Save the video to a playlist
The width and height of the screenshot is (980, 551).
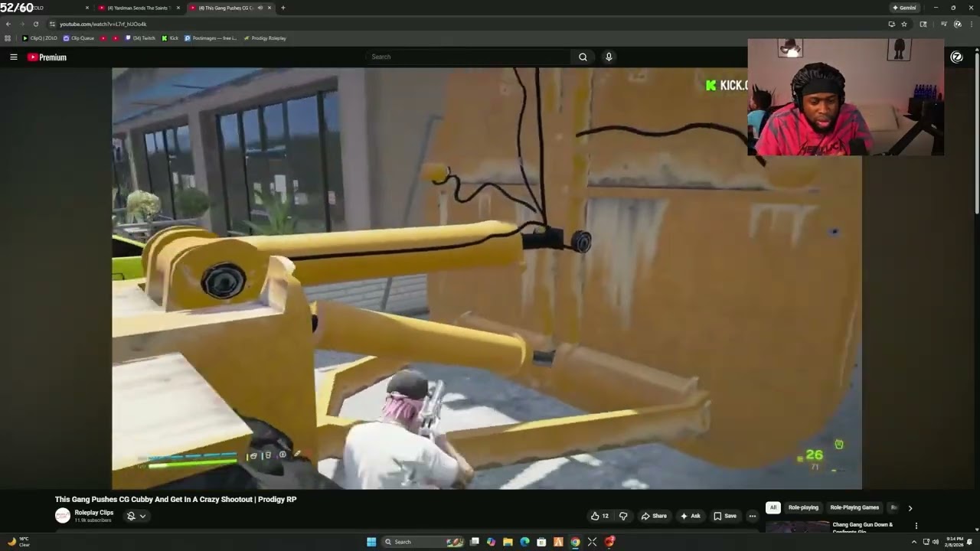[x=724, y=516]
